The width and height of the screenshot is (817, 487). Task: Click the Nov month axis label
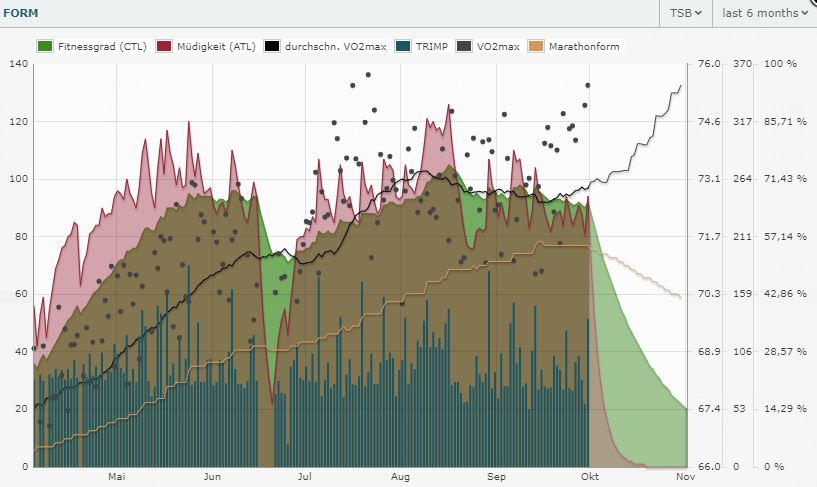click(x=685, y=478)
